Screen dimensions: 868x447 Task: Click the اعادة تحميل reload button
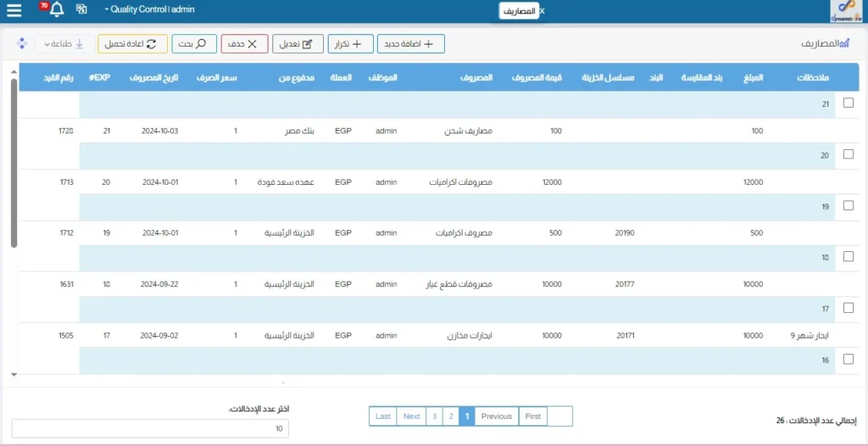pyautogui.click(x=132, y=44)
